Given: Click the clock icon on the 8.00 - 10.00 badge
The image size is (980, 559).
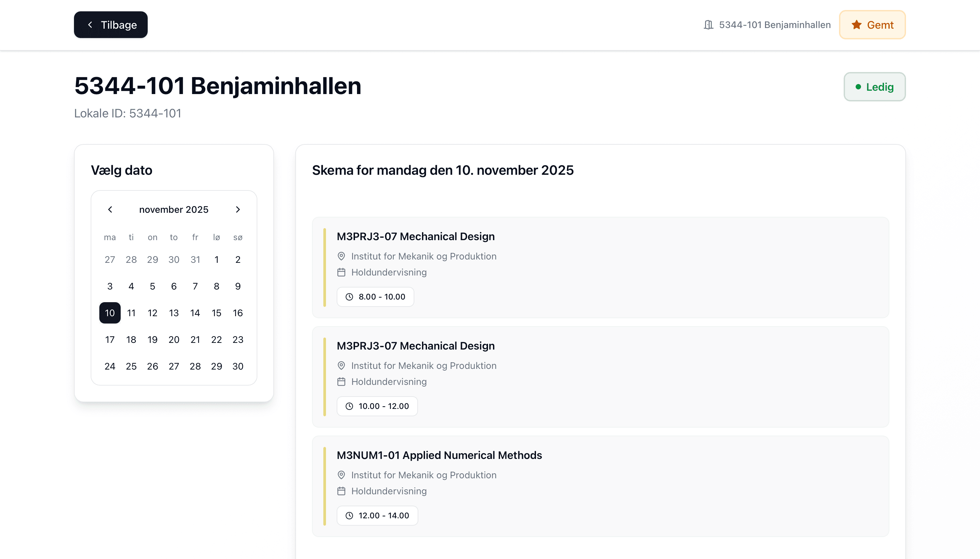Looking at the screenshot, I should (x=349, y=297).
